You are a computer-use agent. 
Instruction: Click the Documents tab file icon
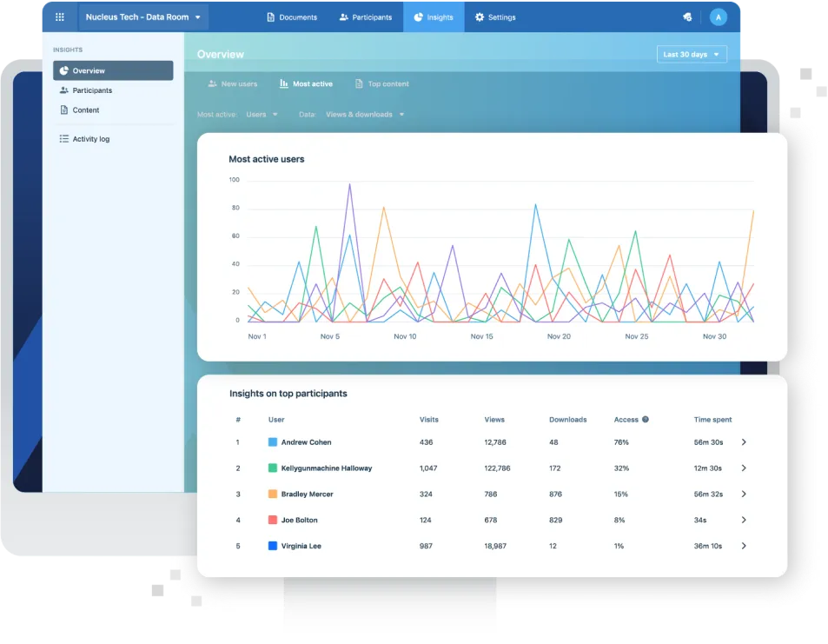[x=270, y=17]
